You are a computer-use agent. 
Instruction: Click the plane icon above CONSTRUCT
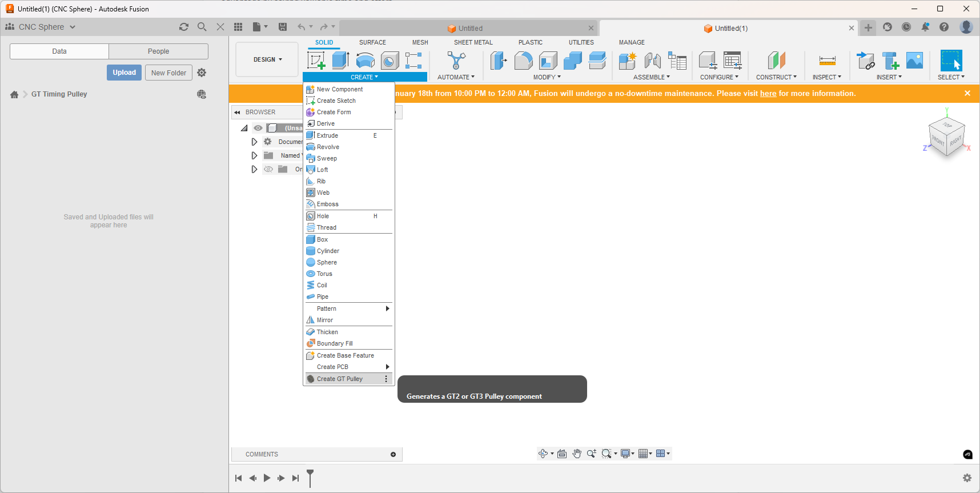pyautogui.click(x=777, y=61)
